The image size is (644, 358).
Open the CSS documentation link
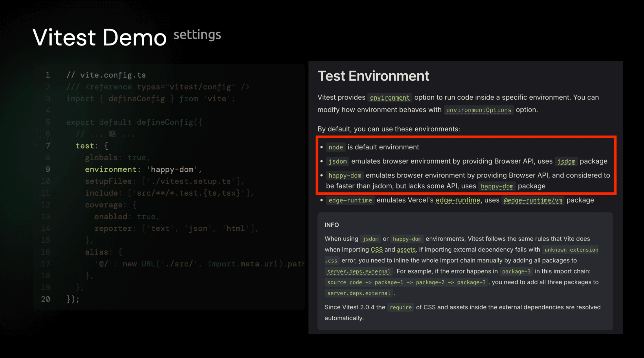click(x=376, y=249)
